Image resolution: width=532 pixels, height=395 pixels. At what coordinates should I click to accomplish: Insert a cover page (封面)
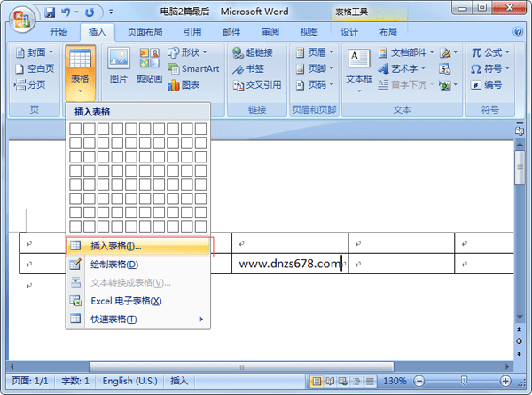click(x=34, y=52)
